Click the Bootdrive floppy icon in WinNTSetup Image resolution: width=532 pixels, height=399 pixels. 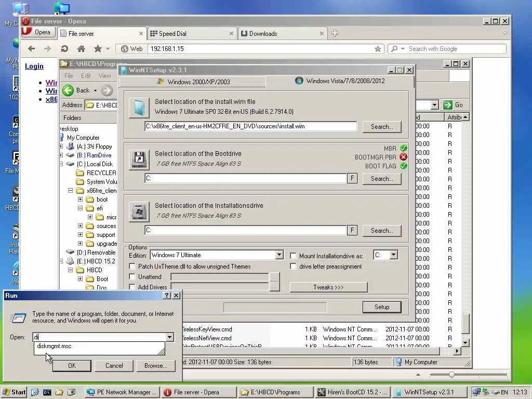(139, 159)
